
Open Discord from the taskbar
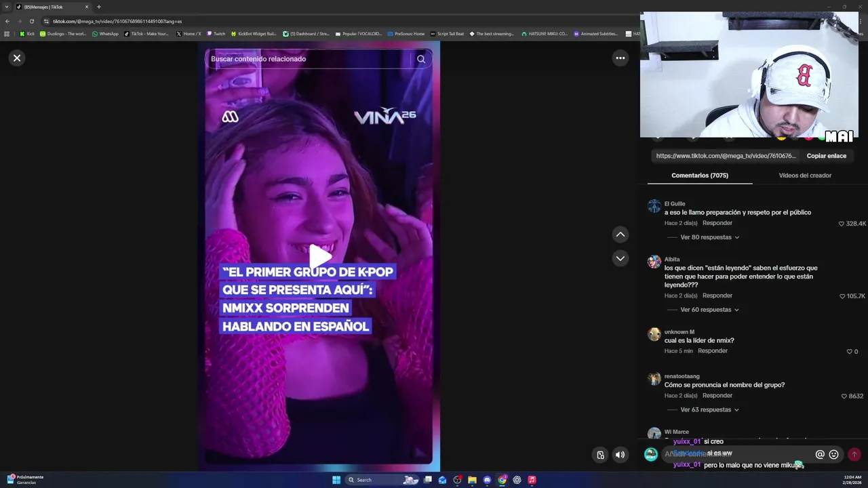[x=487, y=480]
